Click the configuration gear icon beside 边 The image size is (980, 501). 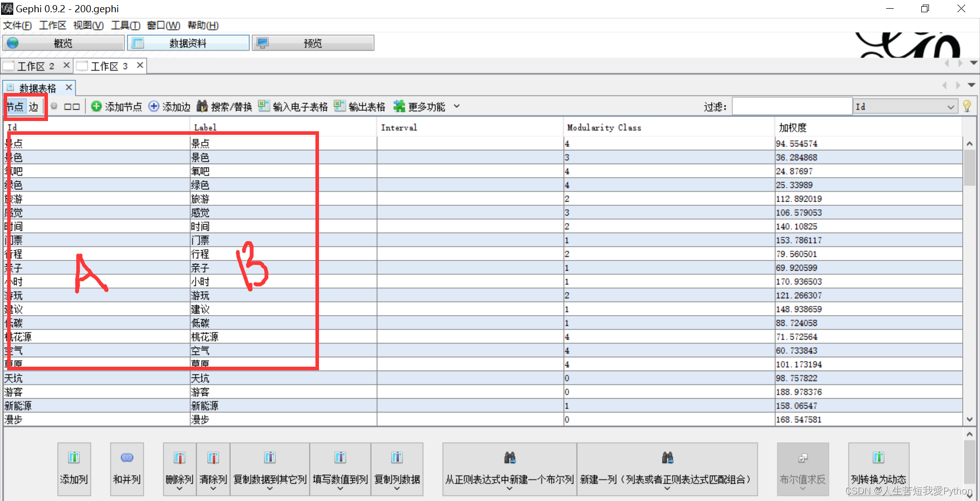pyautogui.click(x=54, y=106)
